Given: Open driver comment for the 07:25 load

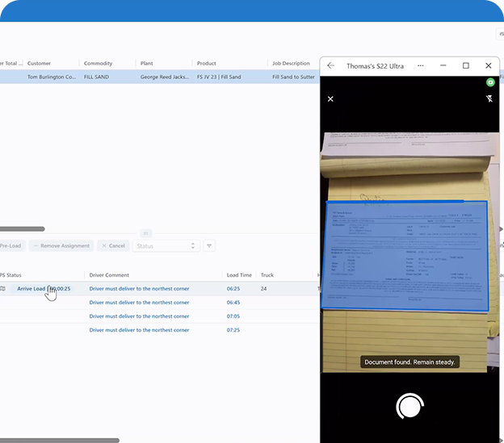Looking at the screenshot, I should click(139, 330).
